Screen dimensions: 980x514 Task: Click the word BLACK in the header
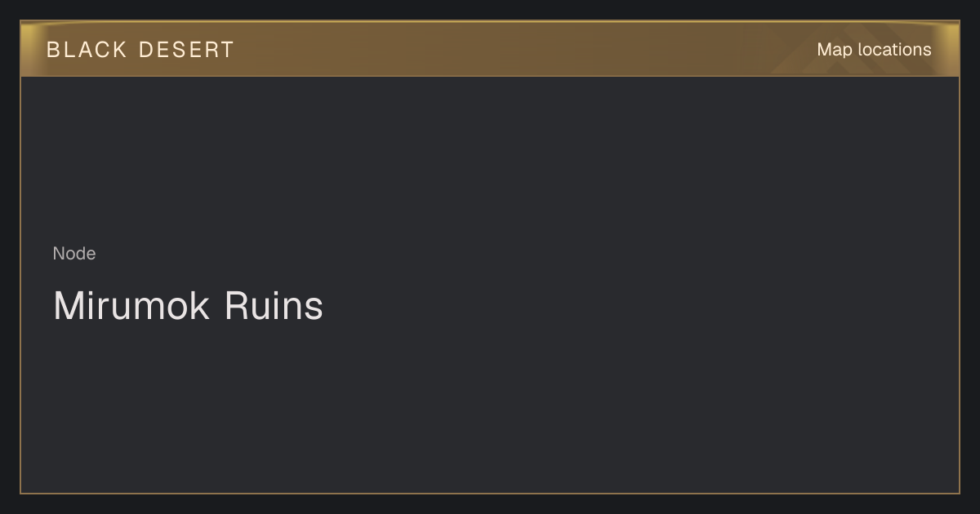point(87,50)
